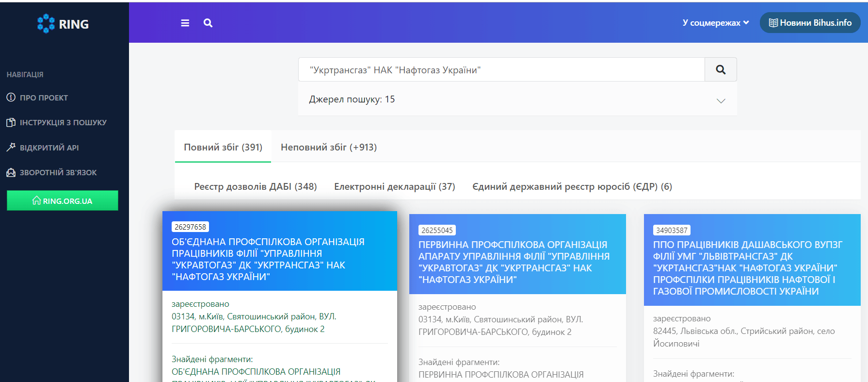The image size is (868, 382).
Task: Open 'Новини Bihus.info' button
Action: coord(810,23)
